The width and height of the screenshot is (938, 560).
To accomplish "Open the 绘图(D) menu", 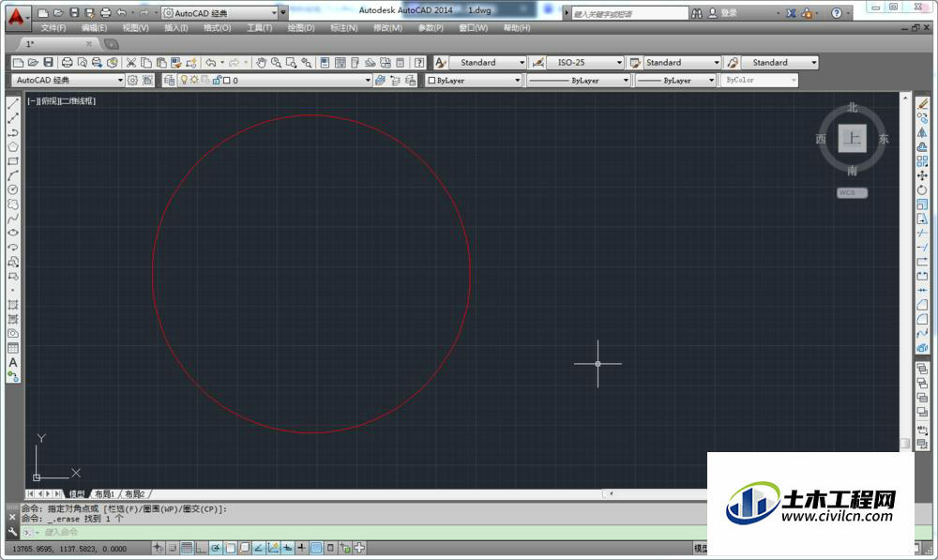I will point(301,28).
